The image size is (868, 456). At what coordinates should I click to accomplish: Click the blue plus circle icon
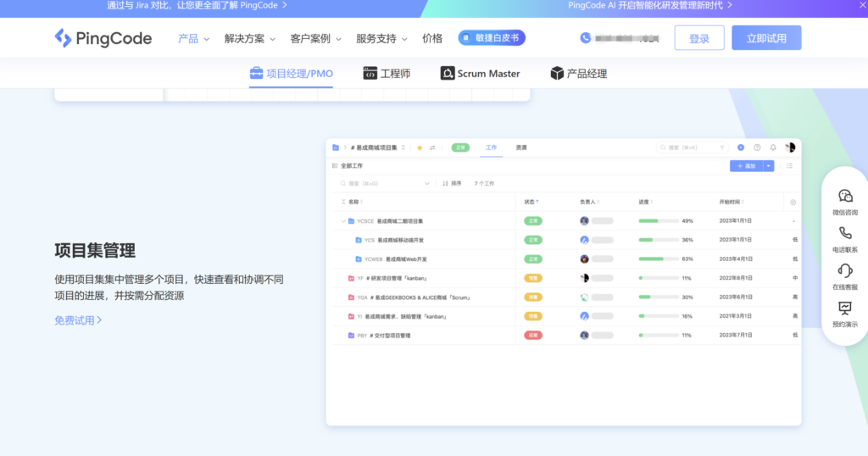click(741, 147)
